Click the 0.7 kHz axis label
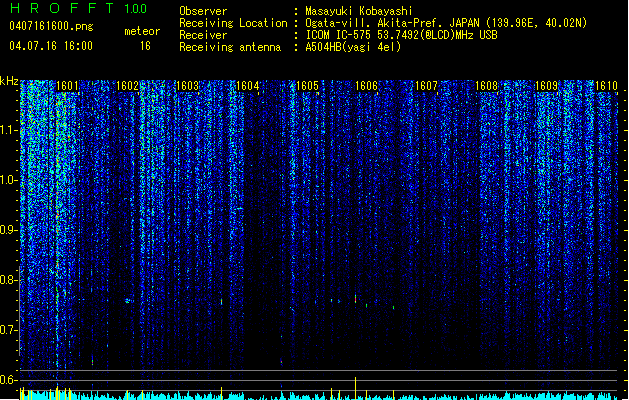The width and height of the screenshot is (629, 400). pyautogui.click(x=9, y=330)
